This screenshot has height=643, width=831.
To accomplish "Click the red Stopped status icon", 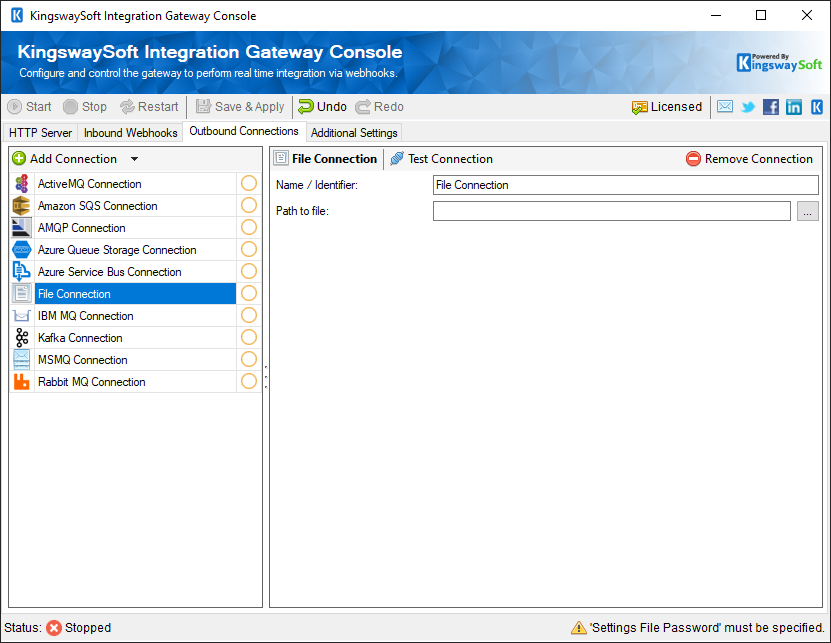I will pos(54,628).
